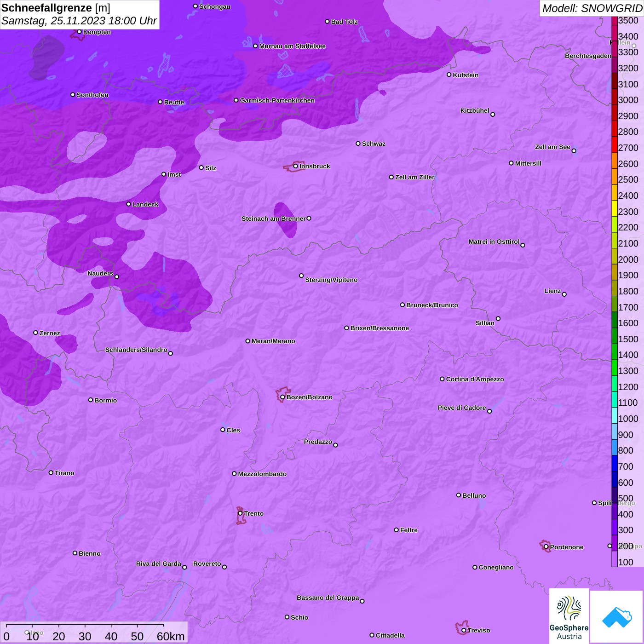Click the Sillian location dot

pyautogui.click(x=498, y=318)
